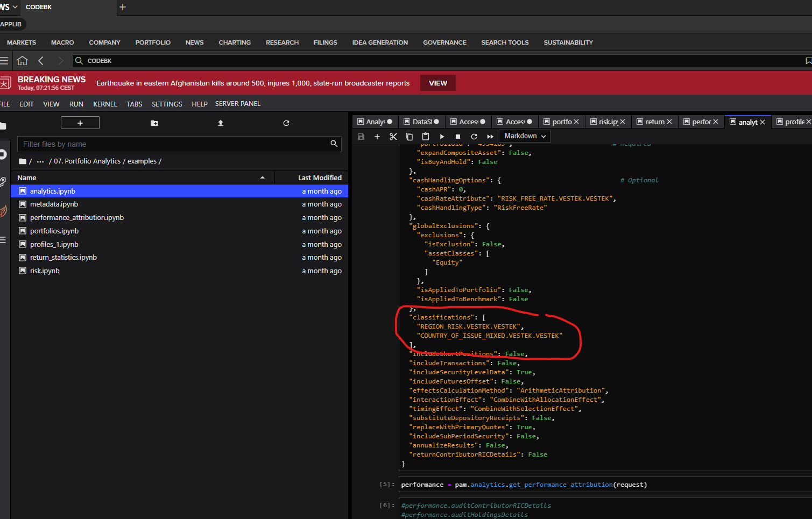Screen dimensions: 812x519
Task: Expand the collapsed breadcrumb ellipsis
Action: (40, 161)
